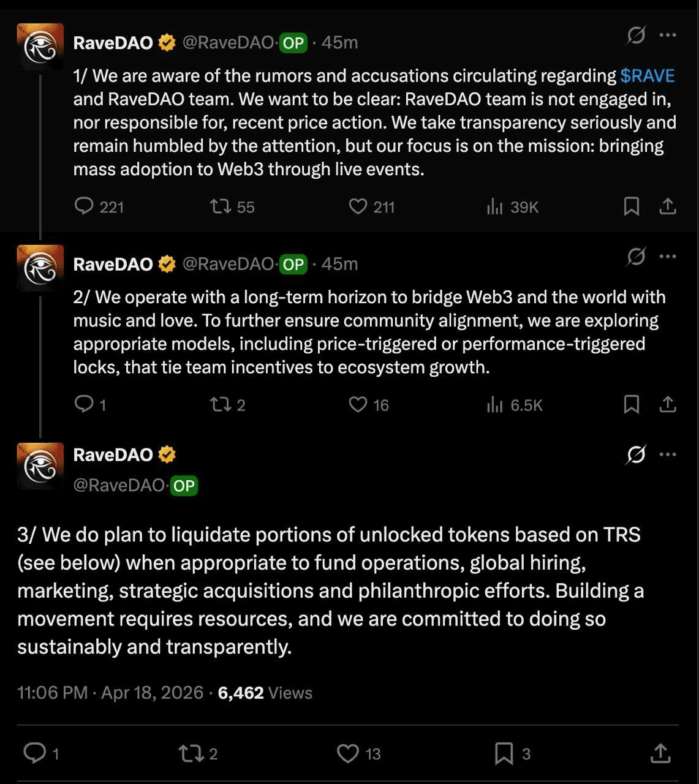699x784 pixels.
Task: Open the $RAVE cashtag link
Action: (x=647, y=76)
